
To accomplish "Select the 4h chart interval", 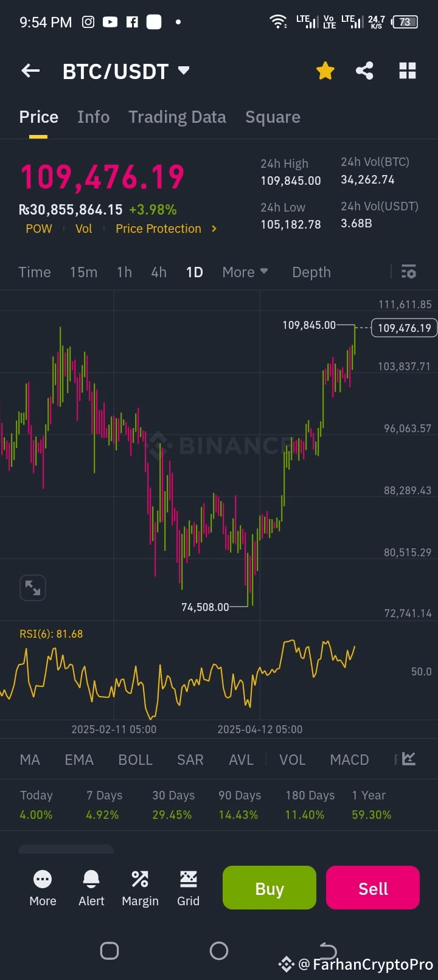I will point(159,272).
